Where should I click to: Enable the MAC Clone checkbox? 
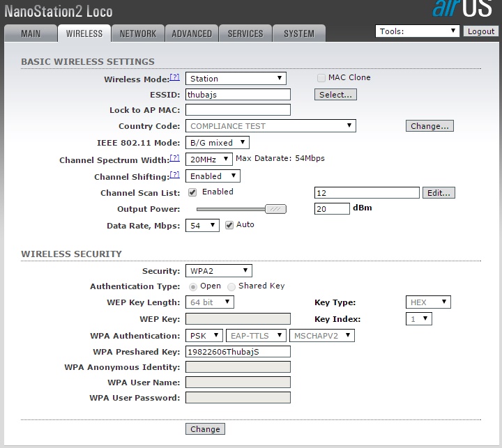321,78
